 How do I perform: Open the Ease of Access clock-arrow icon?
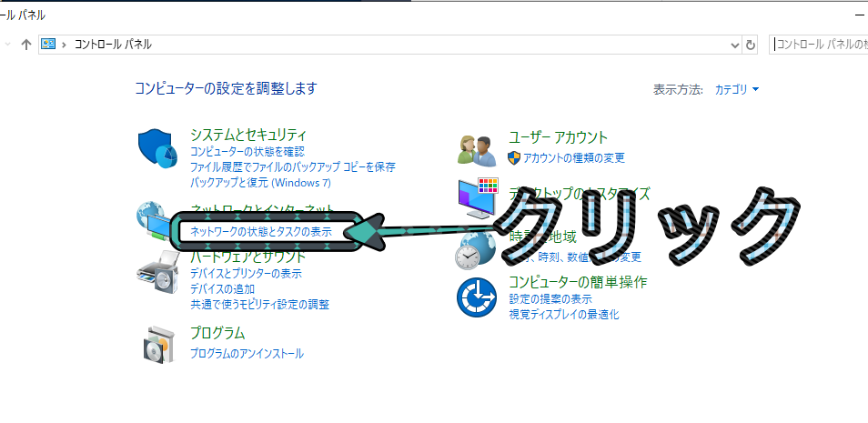[x=477, y=297]
